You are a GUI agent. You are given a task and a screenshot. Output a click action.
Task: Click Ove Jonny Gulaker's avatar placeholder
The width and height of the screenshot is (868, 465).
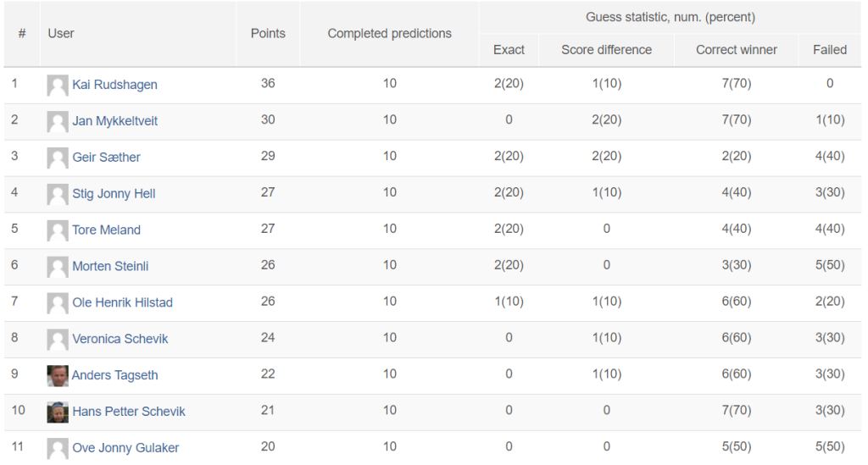click(58, 448)
